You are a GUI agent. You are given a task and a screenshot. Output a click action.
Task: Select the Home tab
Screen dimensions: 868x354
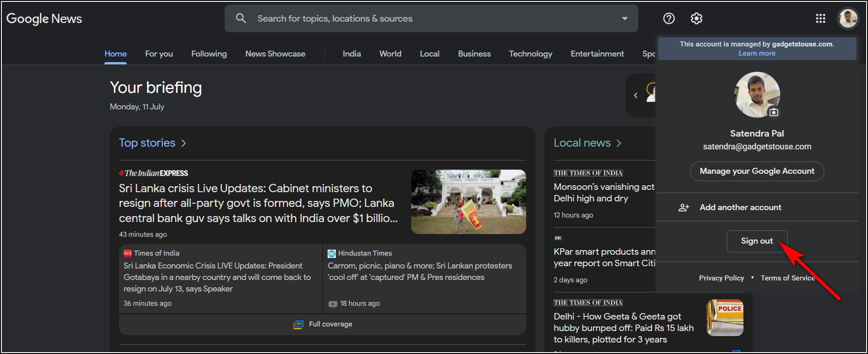(115, 54)
